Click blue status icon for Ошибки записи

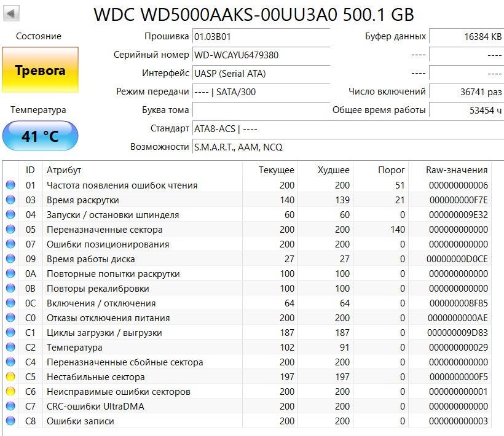[x=10, y=421]
